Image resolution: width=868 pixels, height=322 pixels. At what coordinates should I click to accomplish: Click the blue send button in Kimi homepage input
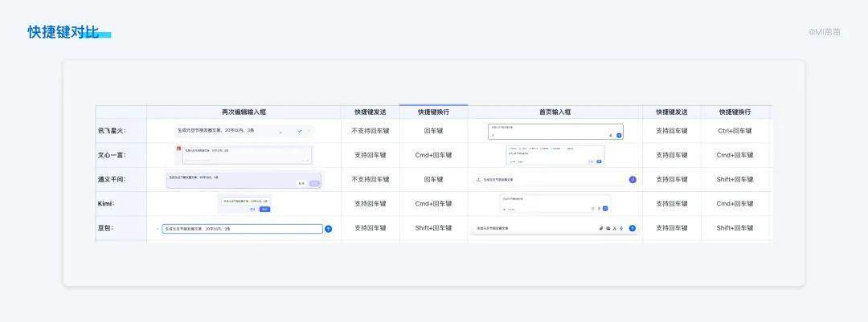[605, 208]
